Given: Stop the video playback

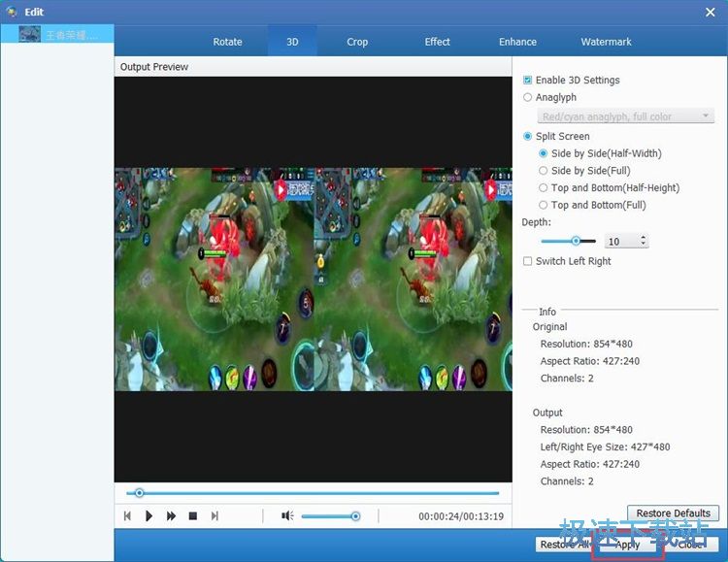Looking at the screenshot, I should point(193,516).
